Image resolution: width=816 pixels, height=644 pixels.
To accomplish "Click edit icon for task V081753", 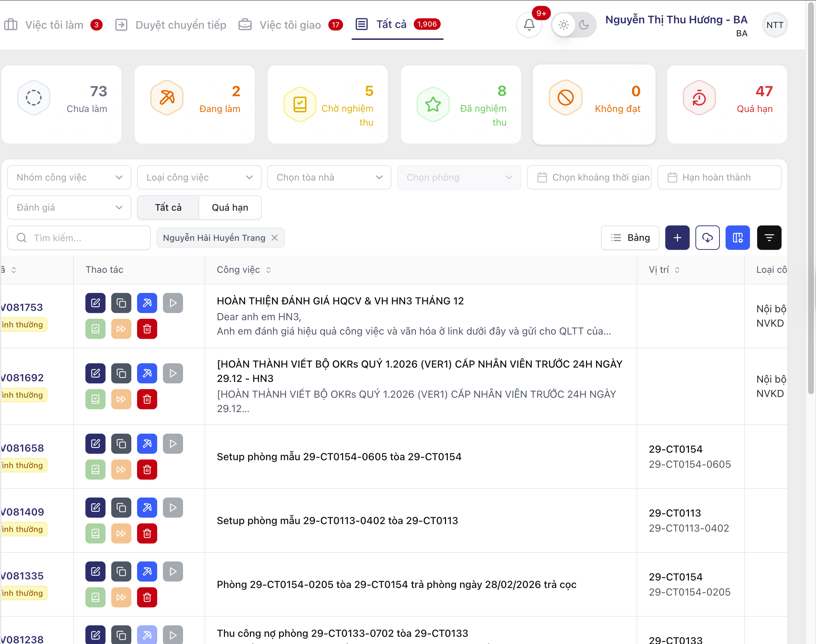I will coord(95,303).
